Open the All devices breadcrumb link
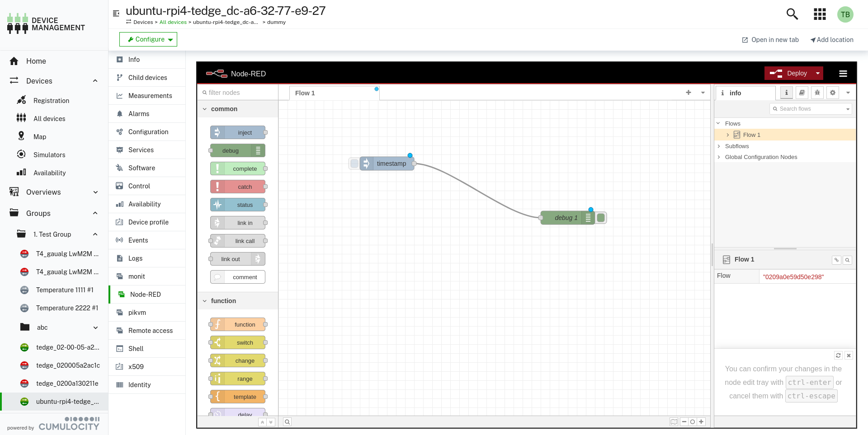Image resolution: width=868 pixels, height=435 pixels. pos(173,22)
